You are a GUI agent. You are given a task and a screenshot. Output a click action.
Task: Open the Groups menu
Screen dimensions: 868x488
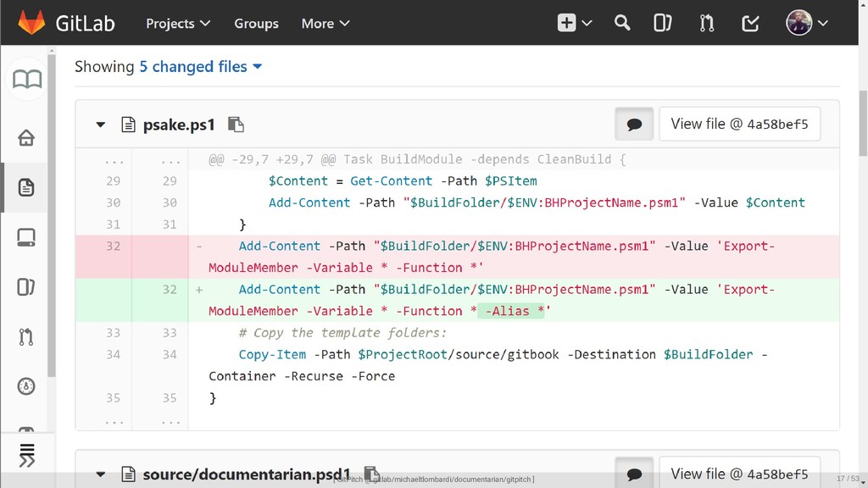(256, 23)
